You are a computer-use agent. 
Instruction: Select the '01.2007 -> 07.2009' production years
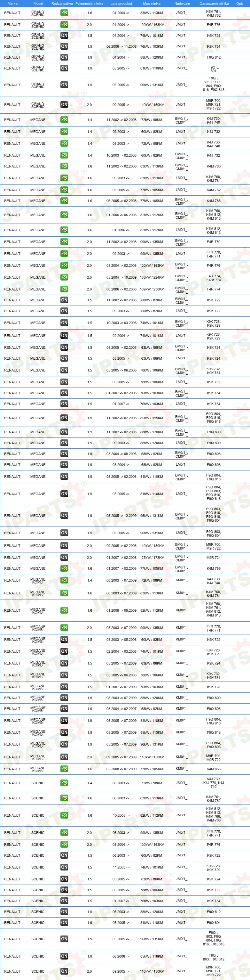(121, 687)
